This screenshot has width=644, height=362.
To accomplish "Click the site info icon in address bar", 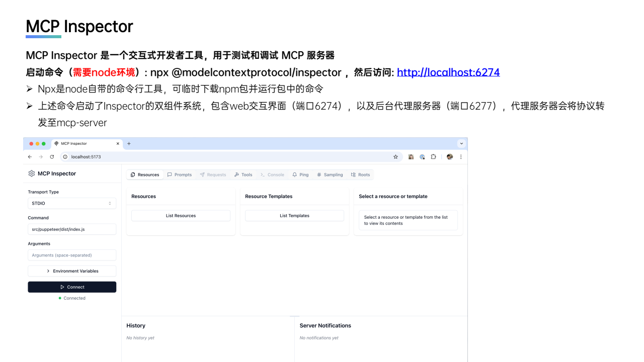I will 65,157.
